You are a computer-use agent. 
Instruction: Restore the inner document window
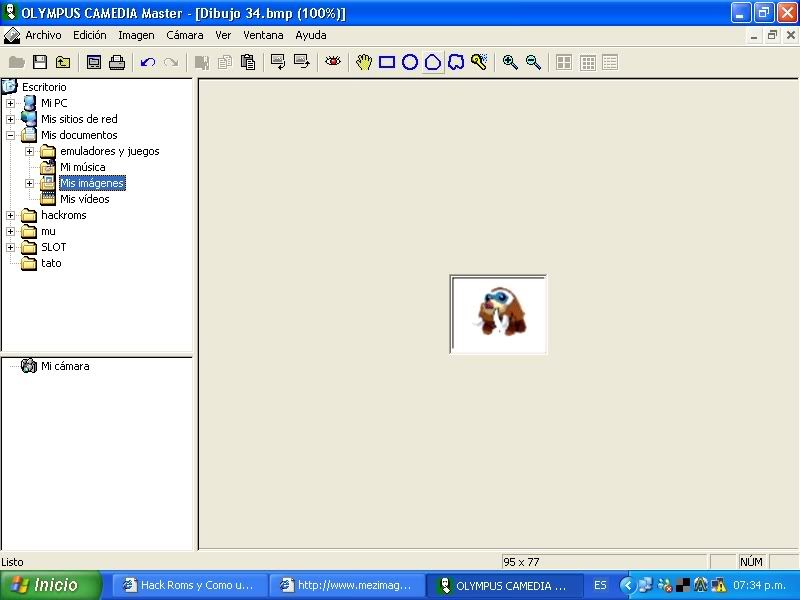[x=772, y=35]
